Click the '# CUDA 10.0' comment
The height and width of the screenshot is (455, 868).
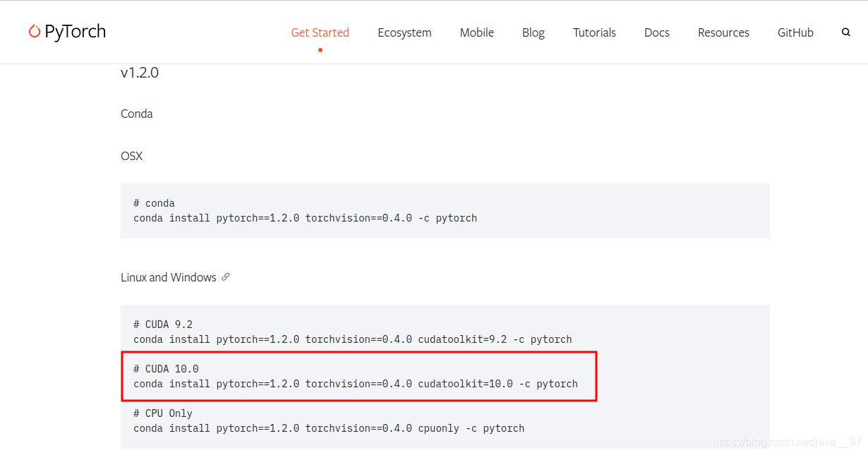[166, 369]
